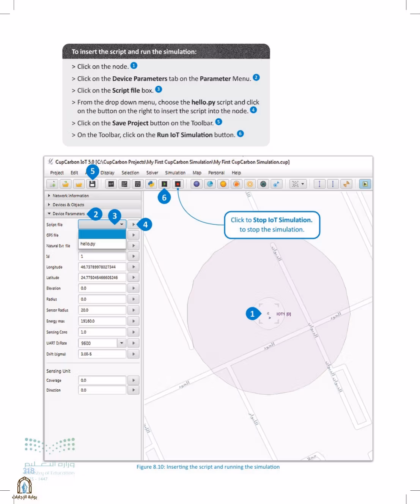This screenshot has height=504, width=420.
Task: Open the dotted network toolbar dropdown
Action: [x=298, y=184]
